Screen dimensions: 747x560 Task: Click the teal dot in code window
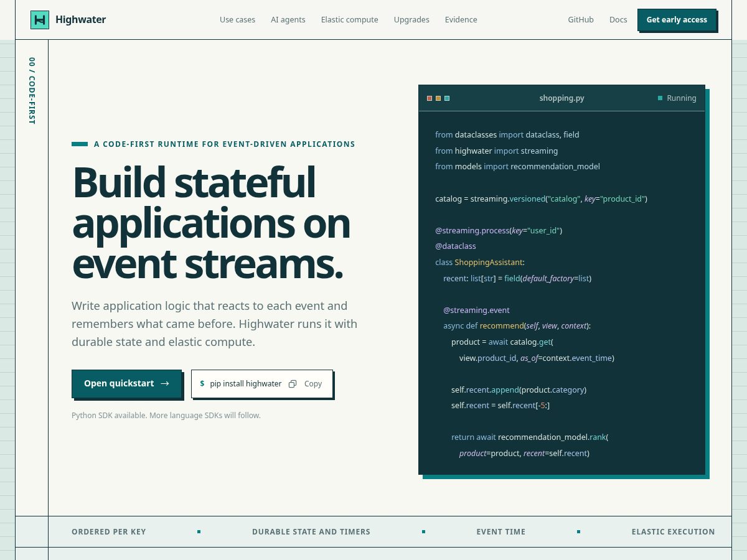pos(447,98)
